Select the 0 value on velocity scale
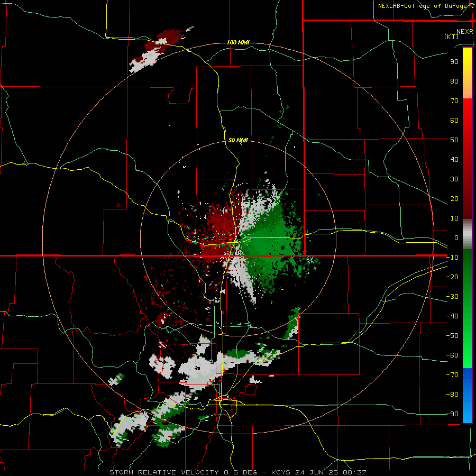The image size is (476, 476). coord(456,237)
